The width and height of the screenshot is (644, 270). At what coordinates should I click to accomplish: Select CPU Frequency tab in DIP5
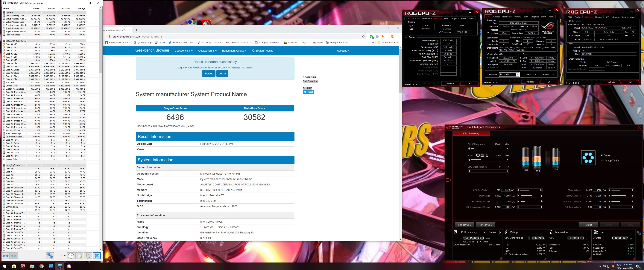(x=471, y=133)
